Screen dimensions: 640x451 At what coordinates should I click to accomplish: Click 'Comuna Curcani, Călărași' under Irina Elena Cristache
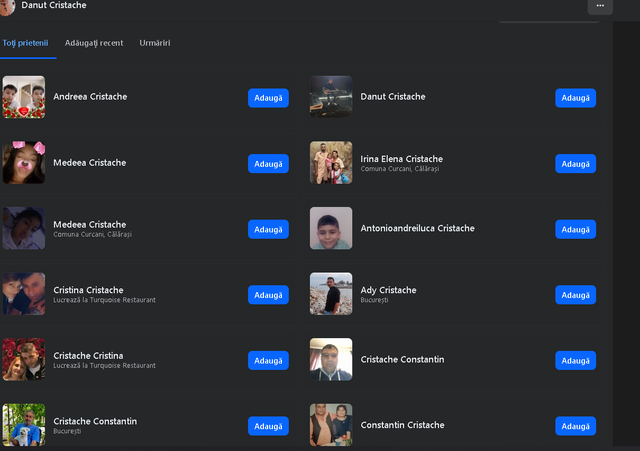tap(400, 169)
